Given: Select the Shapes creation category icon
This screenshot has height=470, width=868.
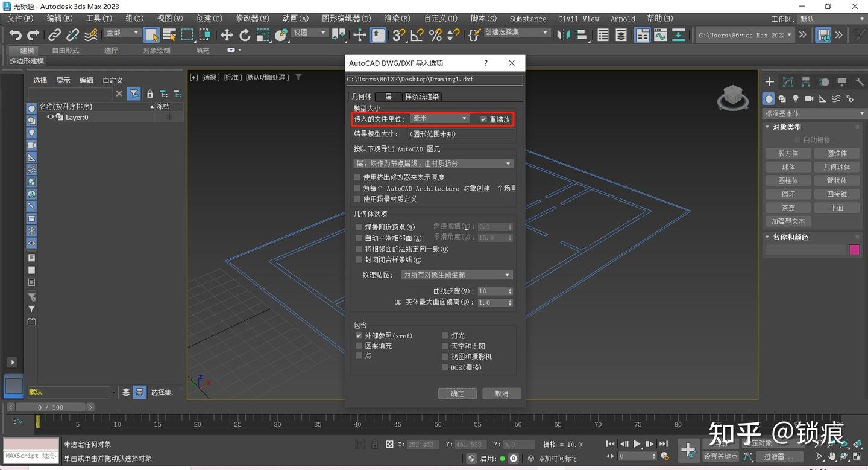Looking at the screenshot, I should click(x=782, y=98).
